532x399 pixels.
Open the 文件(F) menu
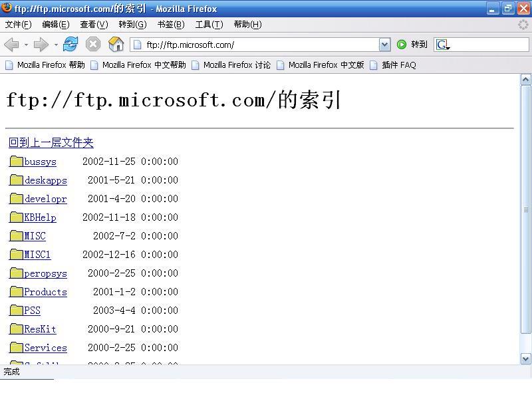(19, 25)
